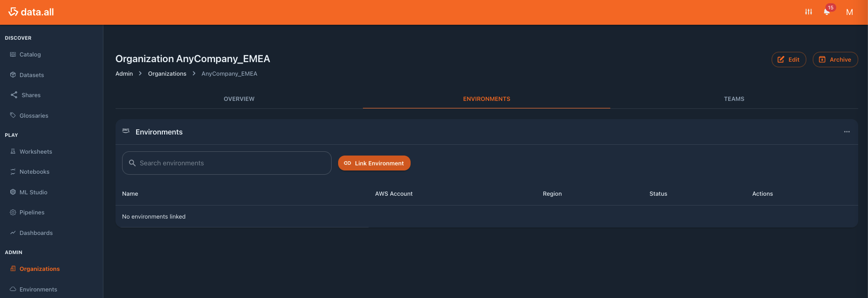Click the AWS Account column header
The image size is (868, 298).
(394, 194)
